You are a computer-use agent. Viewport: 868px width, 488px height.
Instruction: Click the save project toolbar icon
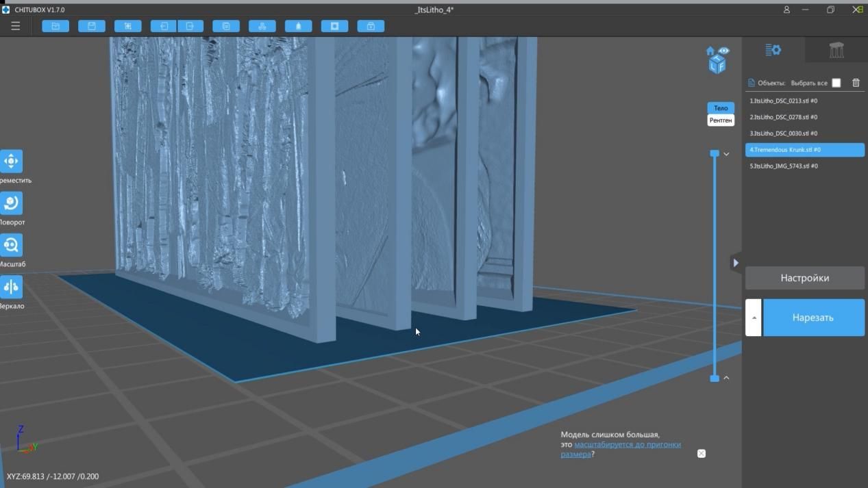(92, 26)
